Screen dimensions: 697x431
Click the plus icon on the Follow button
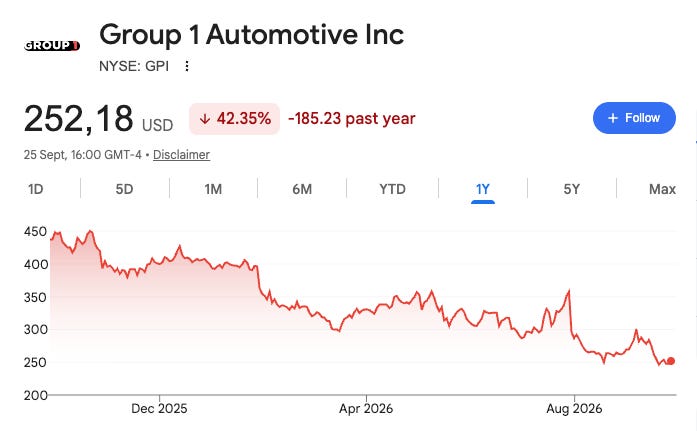(x=613, y=118)
